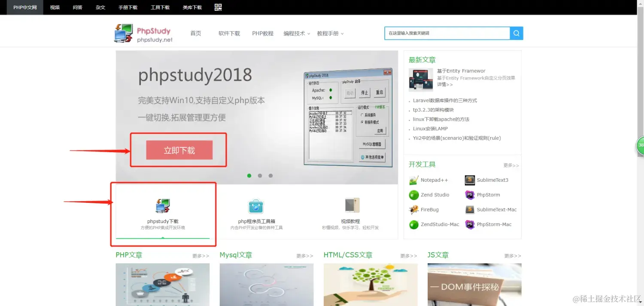Open the phpstudy下载 icon

(163, 206)
